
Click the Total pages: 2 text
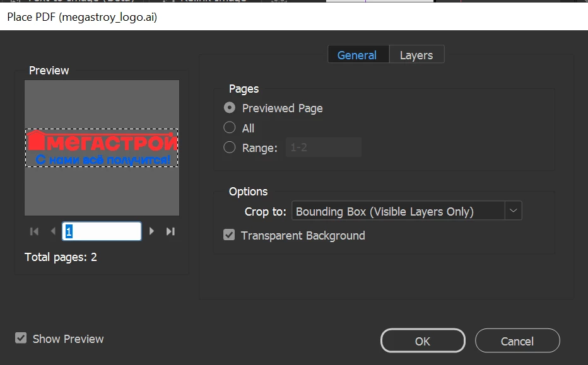[61, 257]
